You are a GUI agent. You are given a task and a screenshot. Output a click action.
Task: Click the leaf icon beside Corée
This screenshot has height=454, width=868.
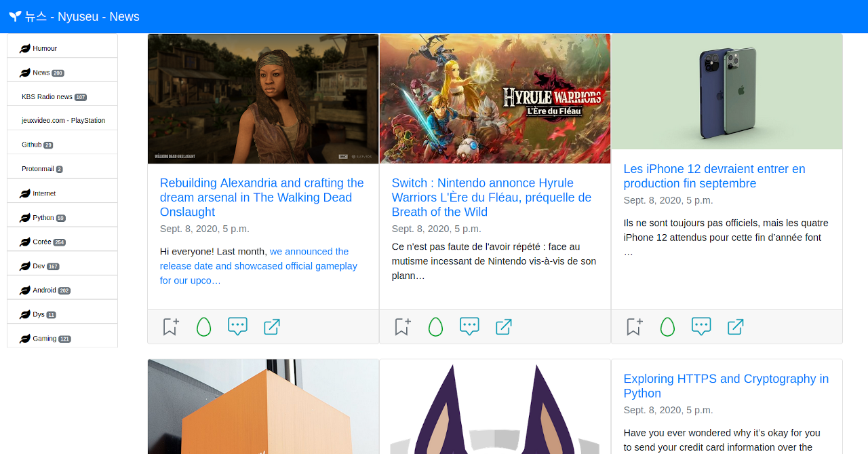(25, 242)
